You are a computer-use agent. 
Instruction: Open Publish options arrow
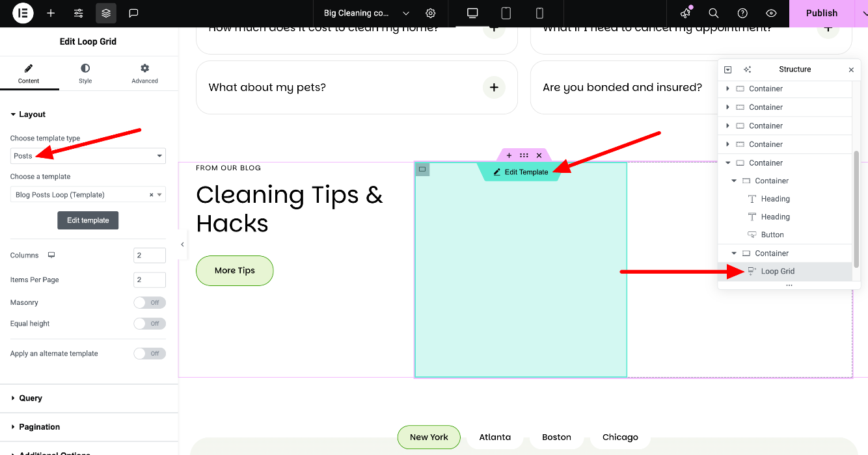[x=863, y=13]
